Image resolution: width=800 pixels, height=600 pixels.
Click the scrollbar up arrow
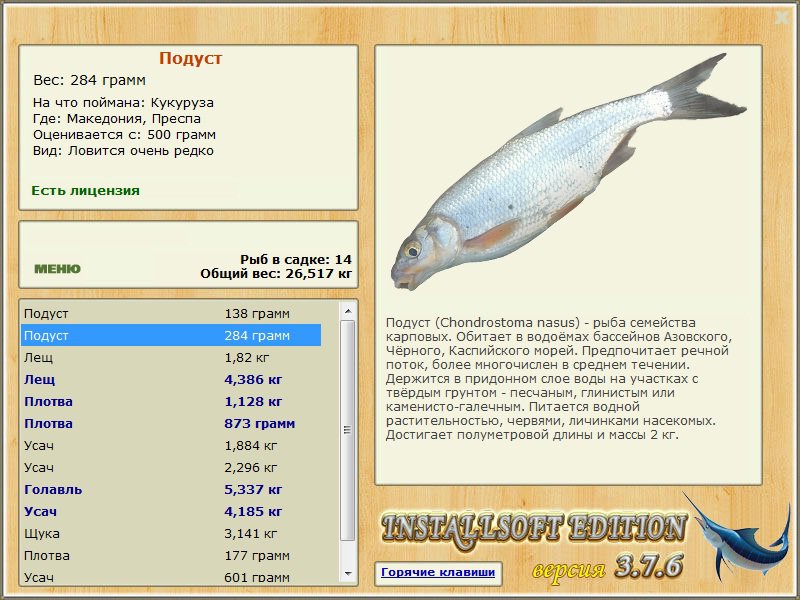pos(348,311)
